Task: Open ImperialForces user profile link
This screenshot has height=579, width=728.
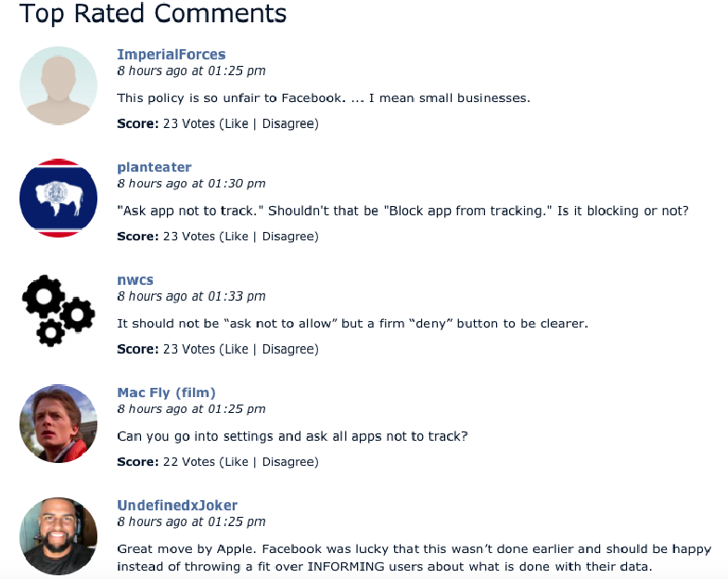Action: (x=171, y=55)
